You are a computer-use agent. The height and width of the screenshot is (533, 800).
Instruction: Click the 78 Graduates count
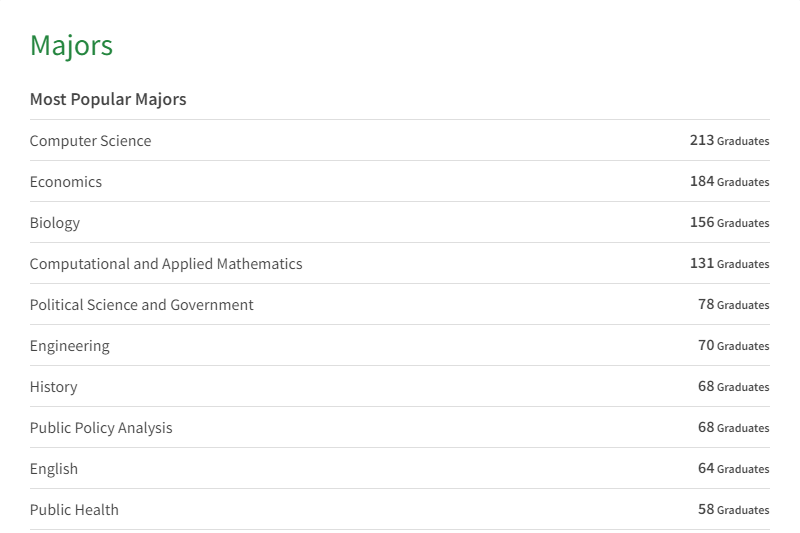point(733,305)
